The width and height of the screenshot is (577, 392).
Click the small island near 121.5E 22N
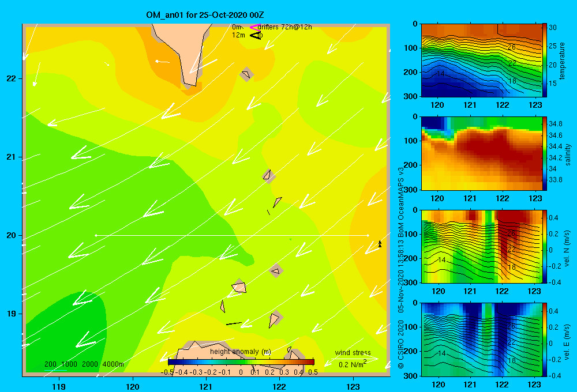tap(246, 74)
